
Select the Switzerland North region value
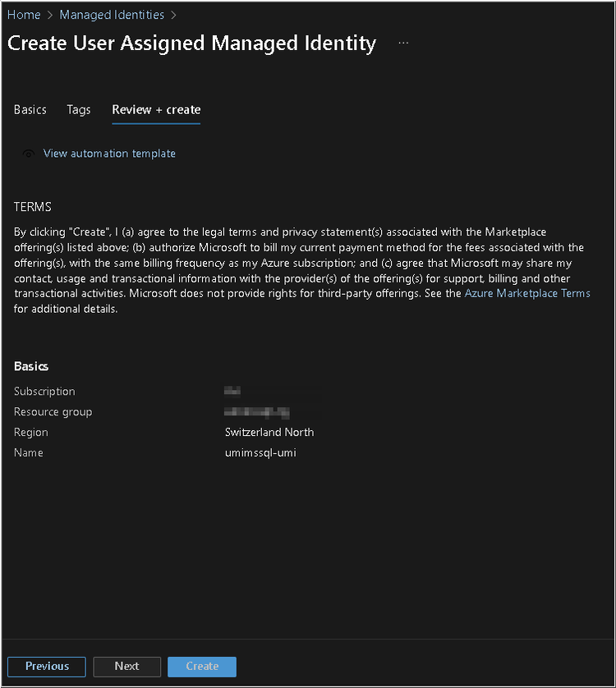click(269, 432)
